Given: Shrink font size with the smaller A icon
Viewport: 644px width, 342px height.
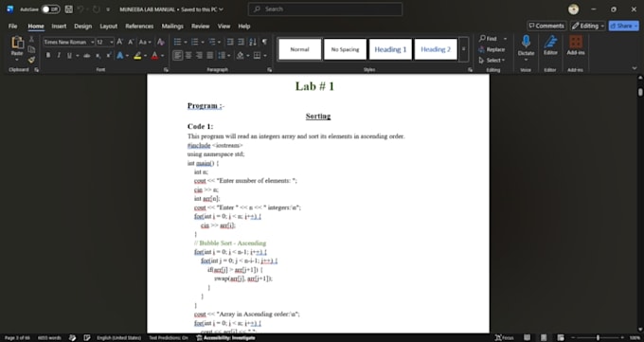Looking at the screenshot, I should pos(131,42).
